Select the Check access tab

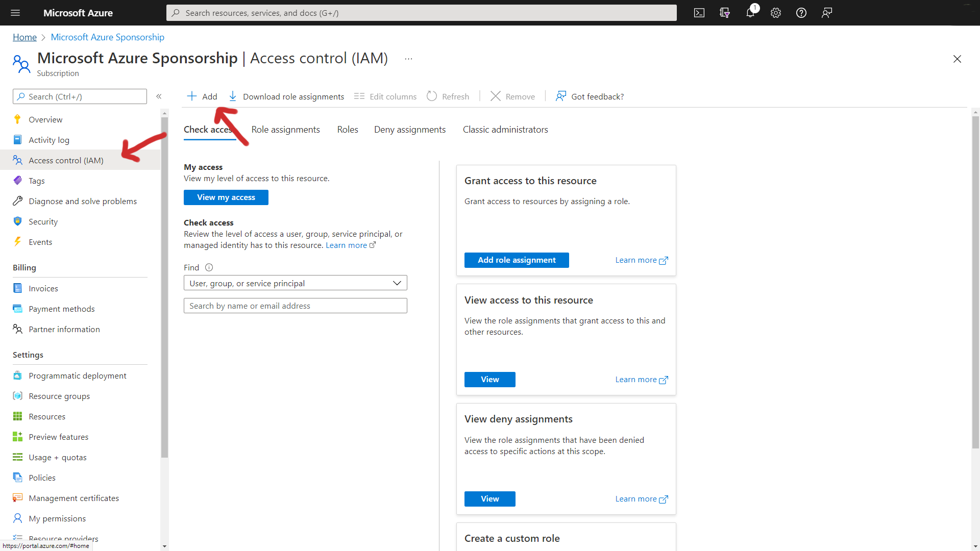tap(209, 130)
